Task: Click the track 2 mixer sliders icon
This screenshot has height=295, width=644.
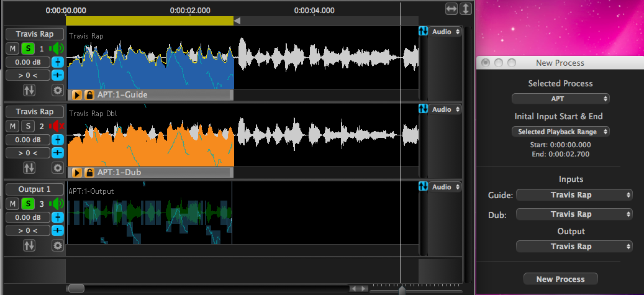Action: coord(29,168)
